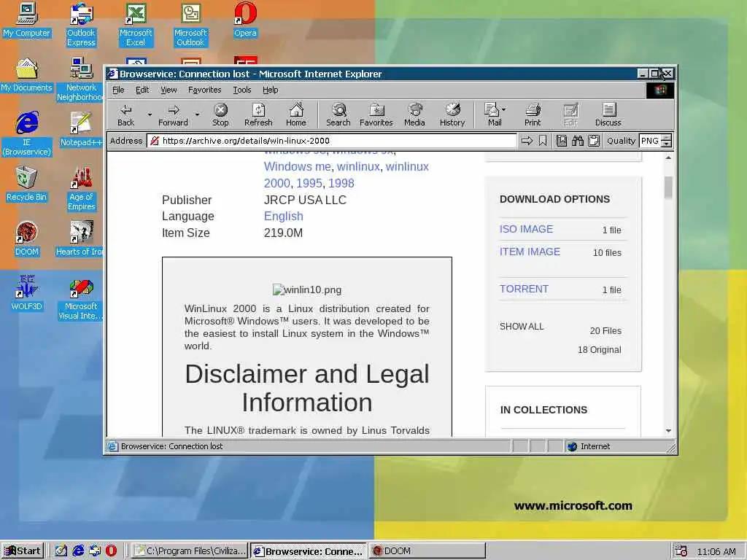This screenshot has width=747, height=560.
Task: Click the page scrollbar up arrow
Action: point(668,157)
